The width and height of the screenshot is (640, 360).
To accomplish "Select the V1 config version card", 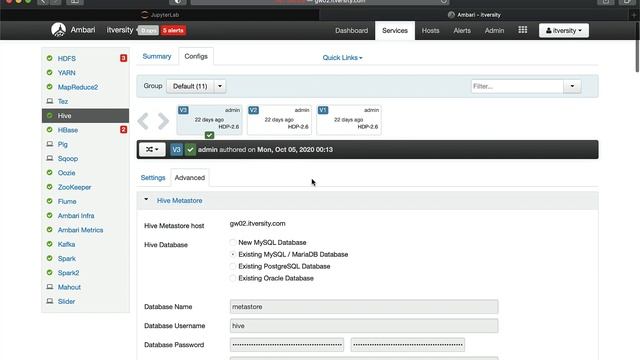I will [349, 120].
